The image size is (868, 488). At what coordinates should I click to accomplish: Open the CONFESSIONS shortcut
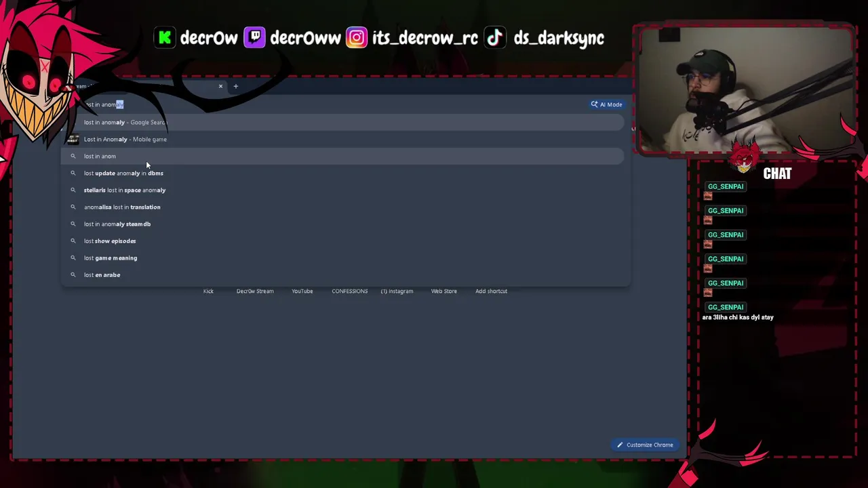350,291
